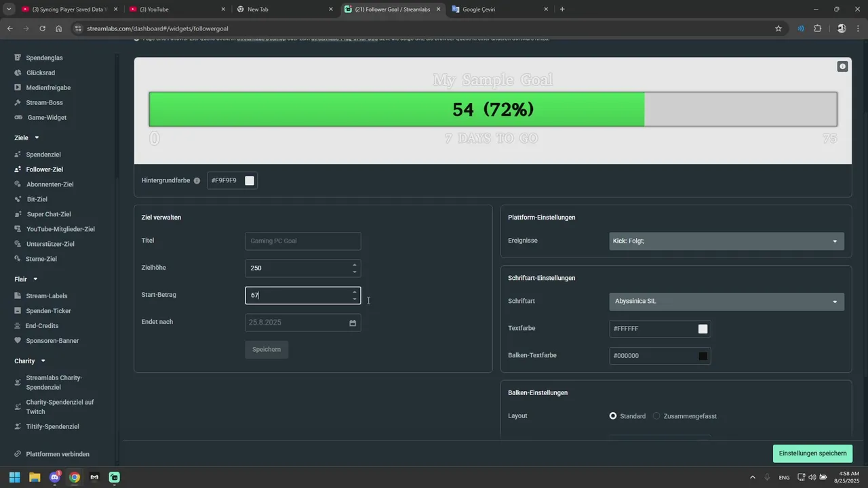
Task: Switch to the New Tab tab
Action: tap(283, 9)
